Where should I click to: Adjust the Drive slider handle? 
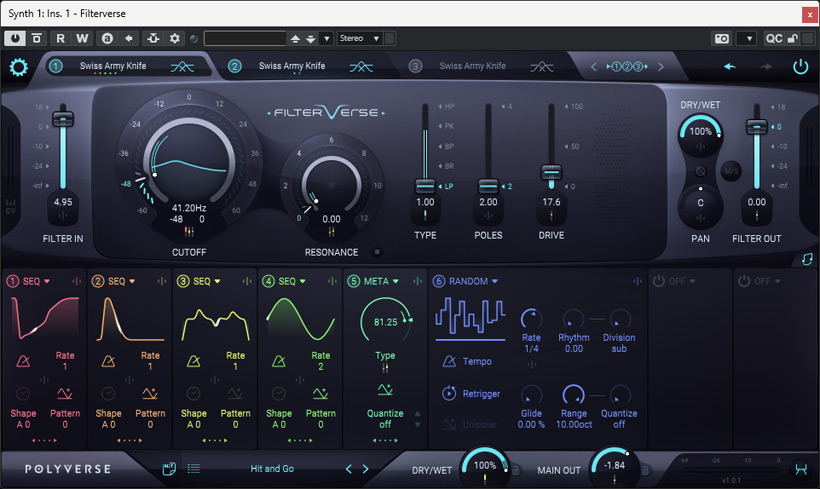click(551, 173)
